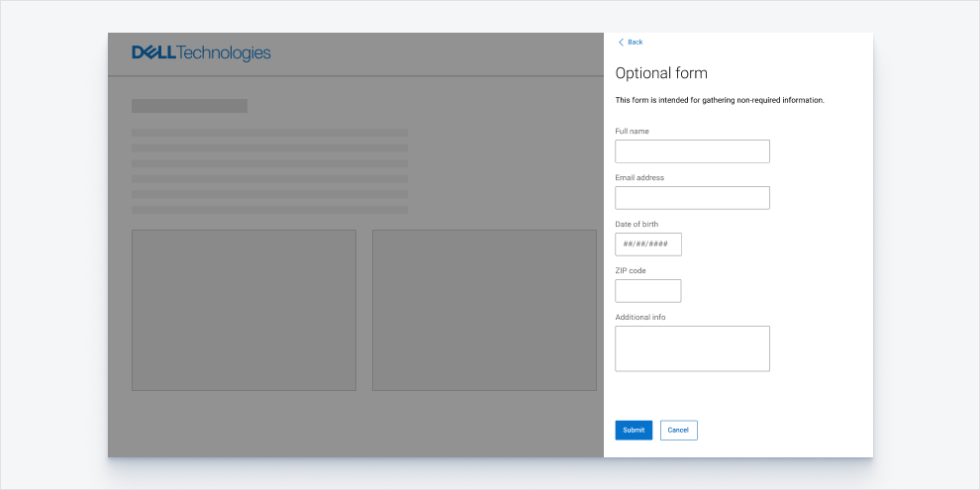Click the "Date of birth" label

click(637, 225)
